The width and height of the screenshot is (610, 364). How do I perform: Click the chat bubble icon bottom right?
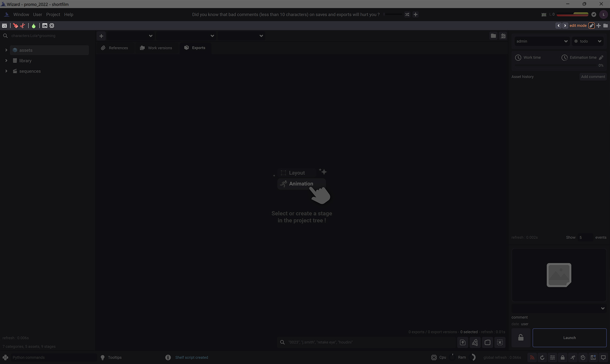pyautogui.click(x=603, y=358)
